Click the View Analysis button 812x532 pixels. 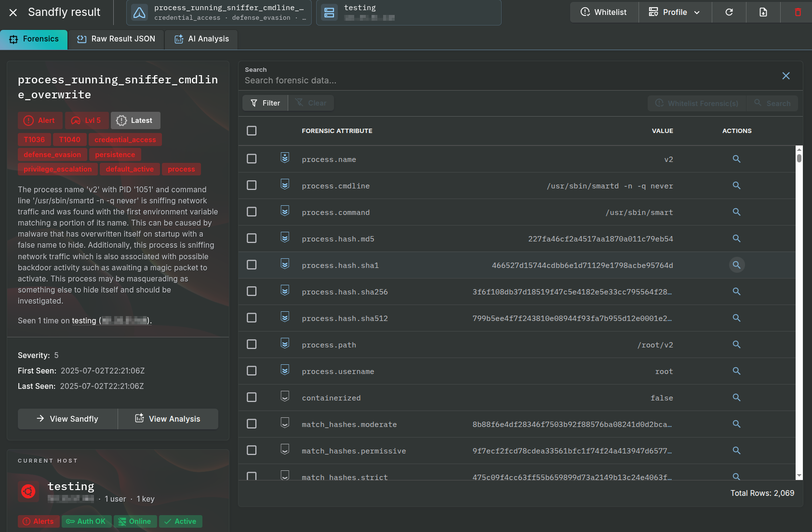click(x=168, y=419)
